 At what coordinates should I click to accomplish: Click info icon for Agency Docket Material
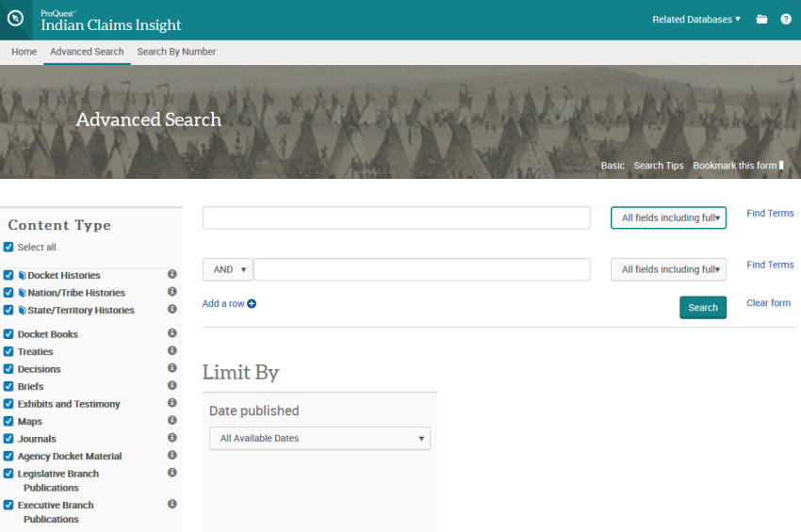coord(172,455)
